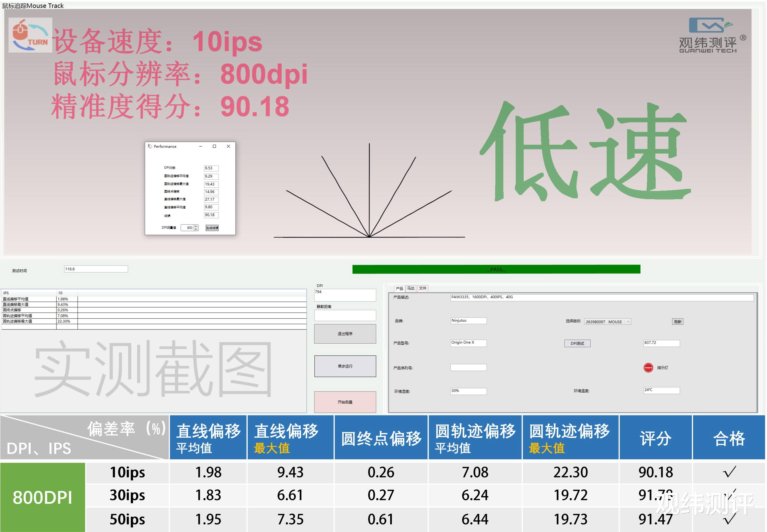Click the hand icon on Performance window titlebar
This screenshot has height=532, width=767.
point(151,146)
